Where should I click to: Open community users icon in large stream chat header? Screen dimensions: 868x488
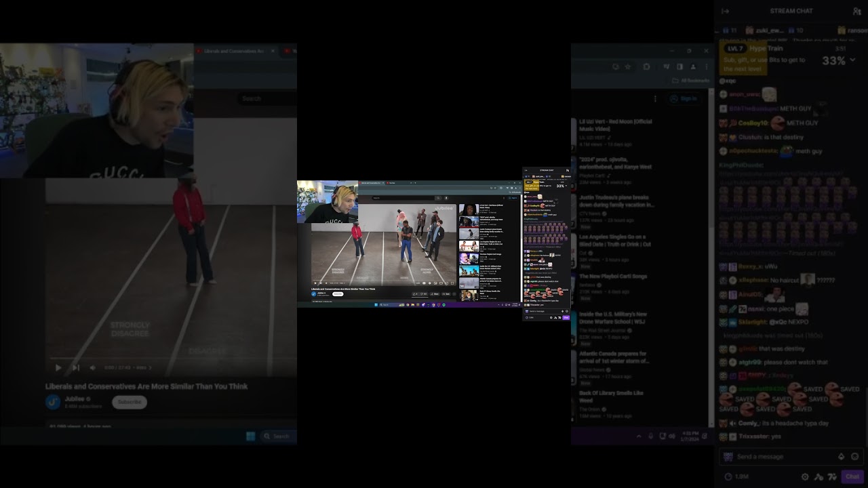(x=856, y=11)
